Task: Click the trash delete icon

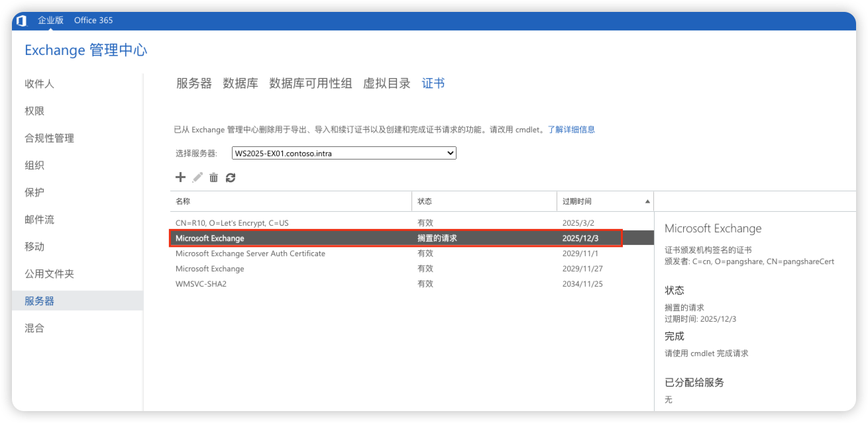Action: (x=213, y=177)
